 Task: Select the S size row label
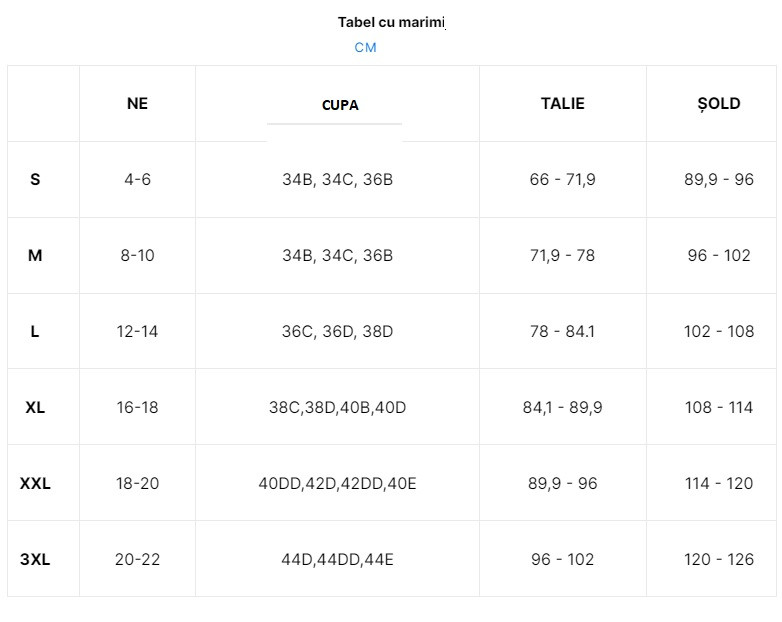click(x=35, y=179)
